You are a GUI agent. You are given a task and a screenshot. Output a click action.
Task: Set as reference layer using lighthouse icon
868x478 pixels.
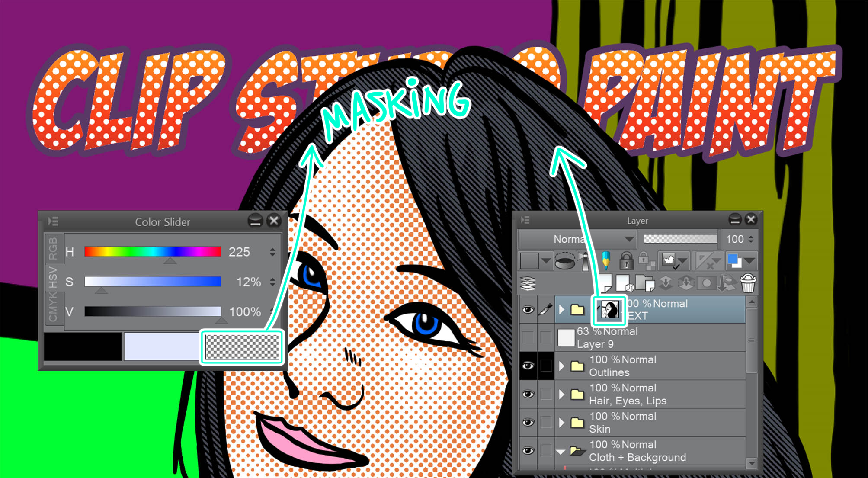585,261
